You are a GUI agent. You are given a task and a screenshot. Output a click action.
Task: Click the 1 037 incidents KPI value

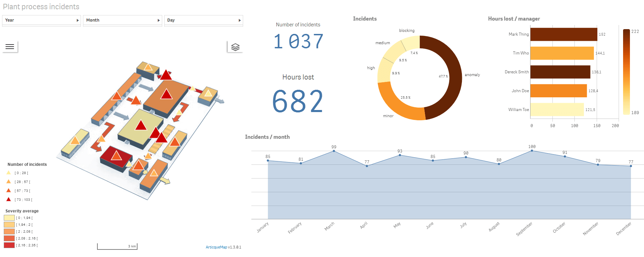(298, 41)
